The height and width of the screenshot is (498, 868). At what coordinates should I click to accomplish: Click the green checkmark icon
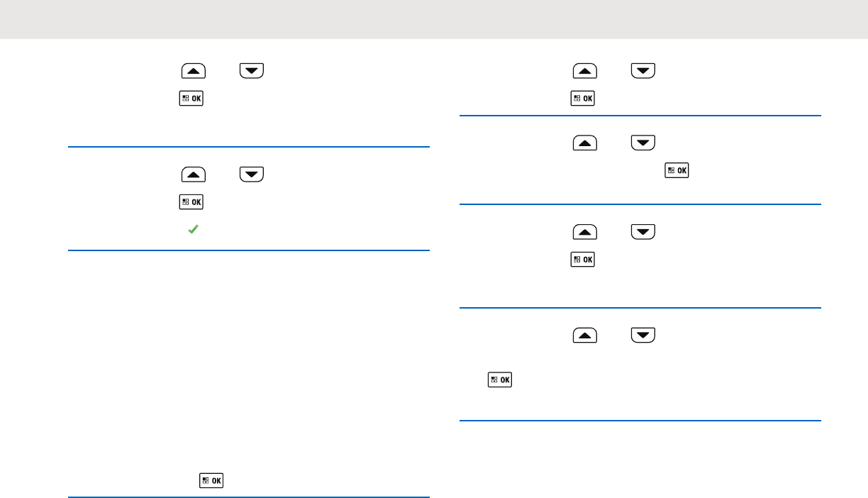191,231
